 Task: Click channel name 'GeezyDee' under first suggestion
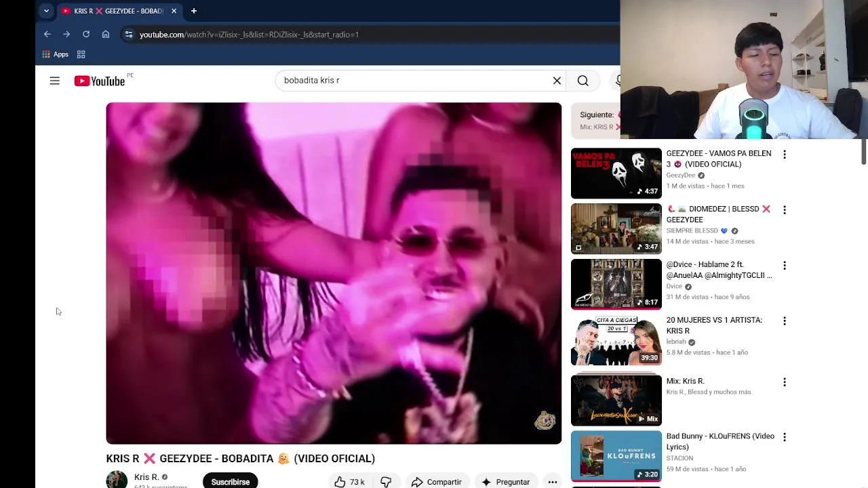(681, 175)
